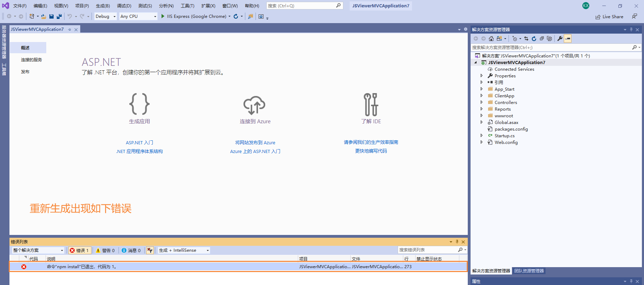Click the browser refresh icon in toolbar
Screen dimensions: 644x285
236,16
